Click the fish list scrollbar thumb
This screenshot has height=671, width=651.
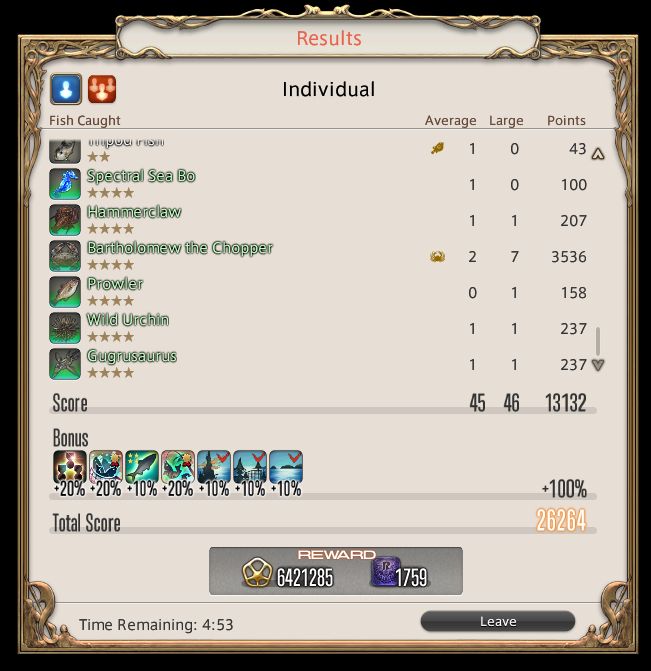(598, 341)
